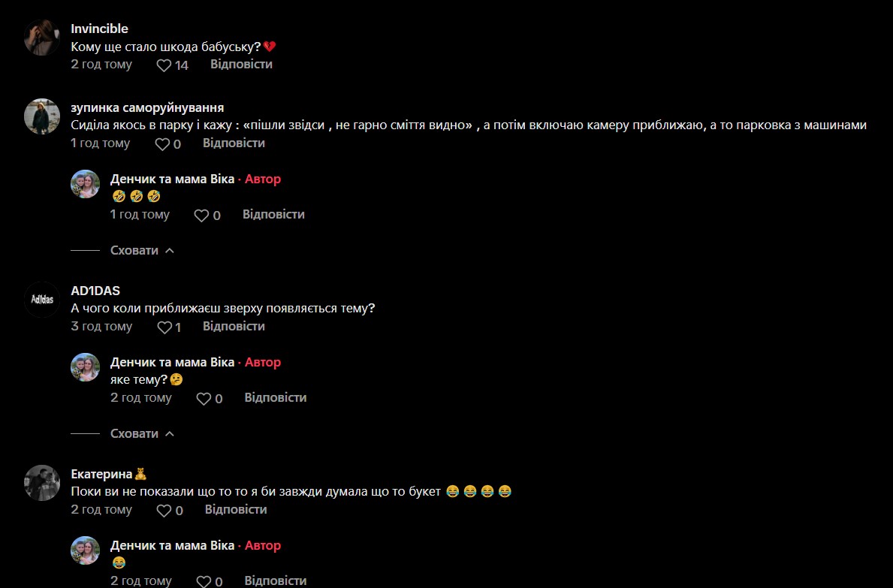Open the зупинка саморуйнування username link
Image resolution: width=893 pixels, height=588 pixels.
147,107
